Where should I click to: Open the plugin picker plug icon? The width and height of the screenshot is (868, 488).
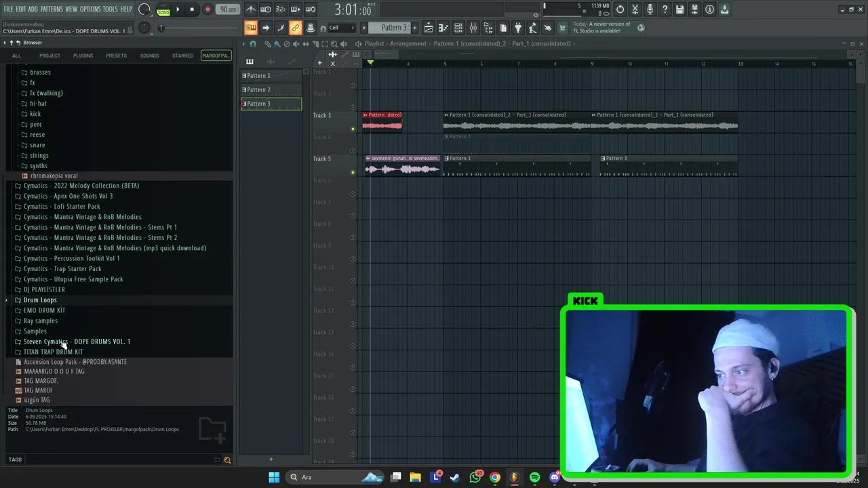coord(518,28)
